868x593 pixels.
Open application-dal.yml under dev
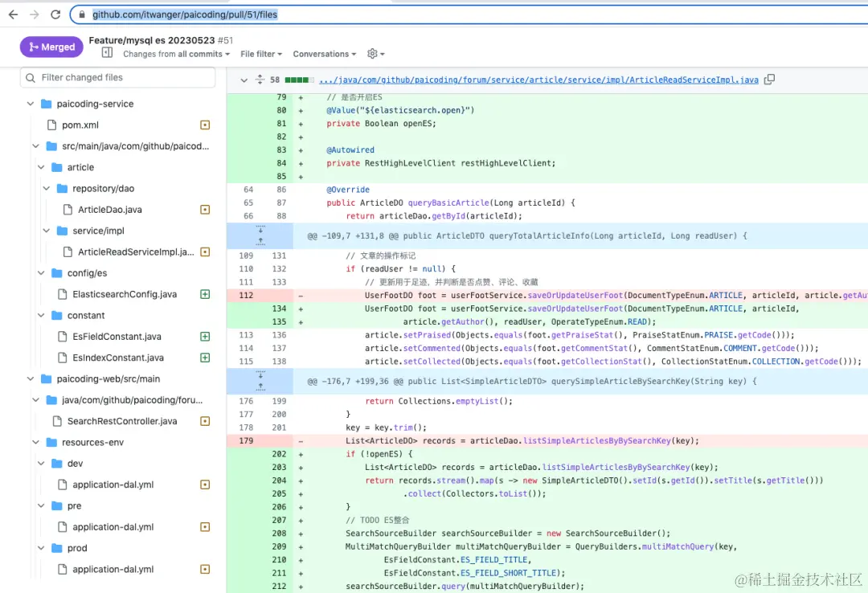coord(113,485)
